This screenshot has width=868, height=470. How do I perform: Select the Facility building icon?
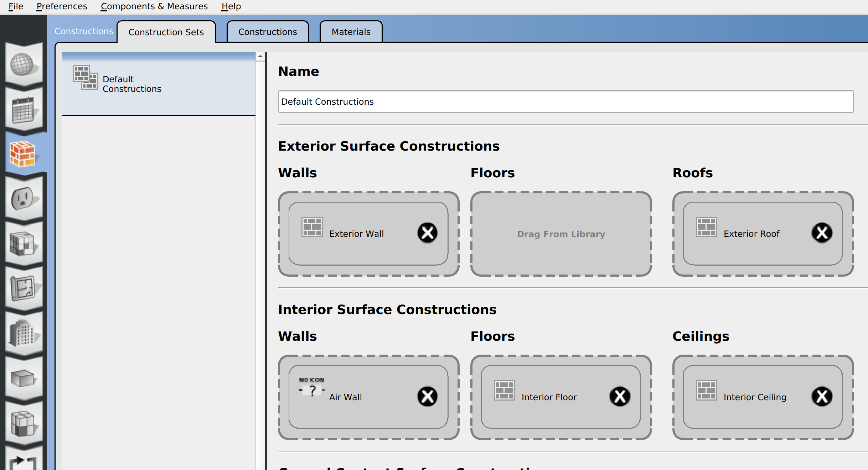(x=24, y=334)
